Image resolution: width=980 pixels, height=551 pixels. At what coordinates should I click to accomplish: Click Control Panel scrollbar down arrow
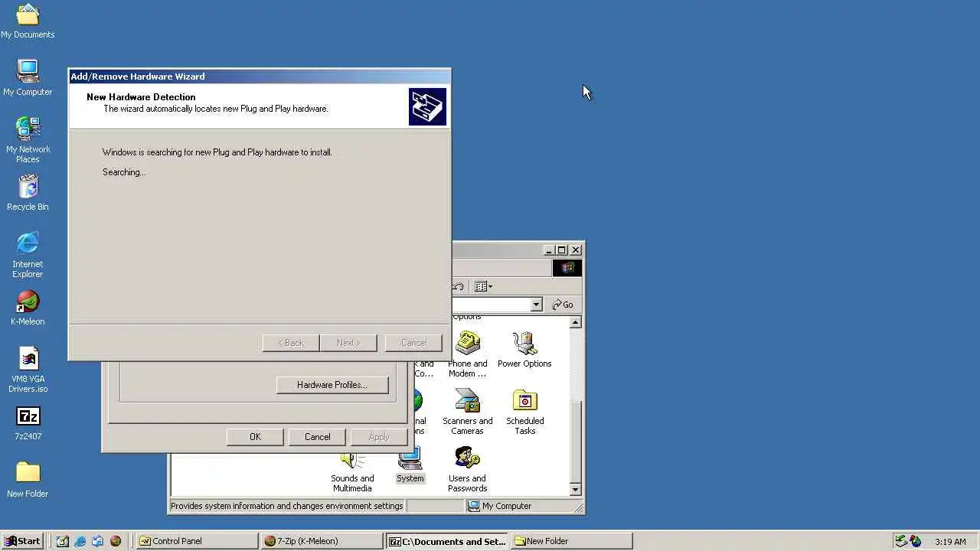coord(576,490)
